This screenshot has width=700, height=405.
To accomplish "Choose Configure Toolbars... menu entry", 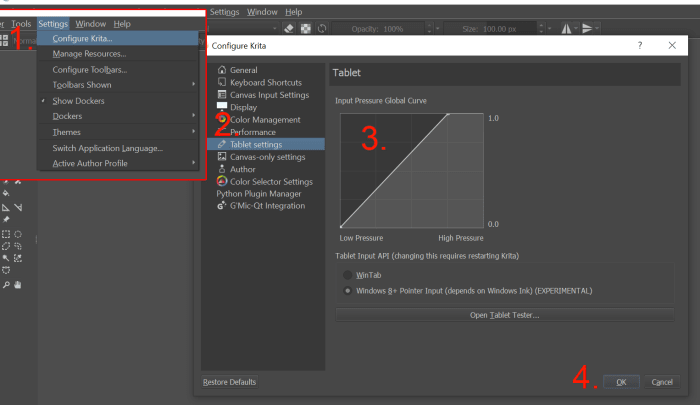I will (118, 70).
